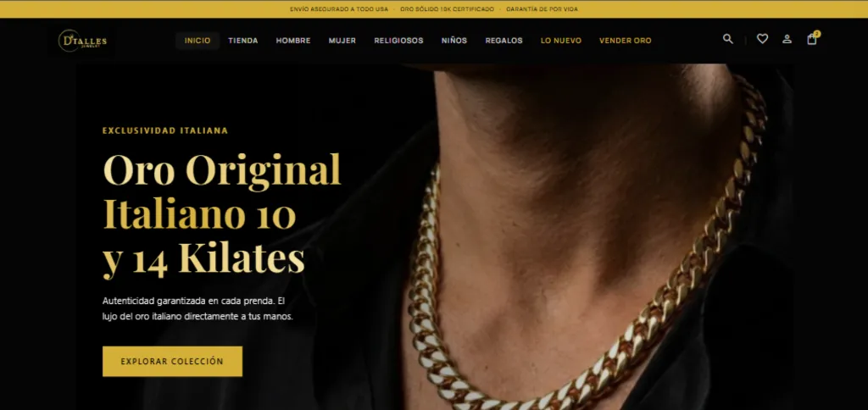Click the Envío Asegurado a Todo USA banner text

(339, 9)
